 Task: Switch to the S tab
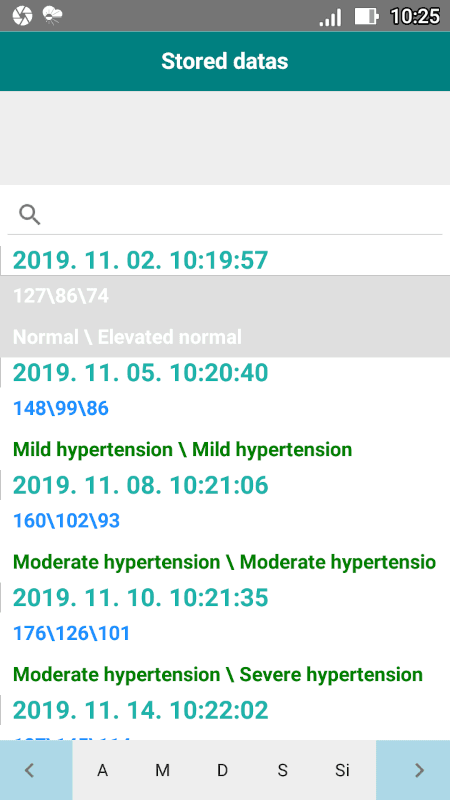coord(282,770)
